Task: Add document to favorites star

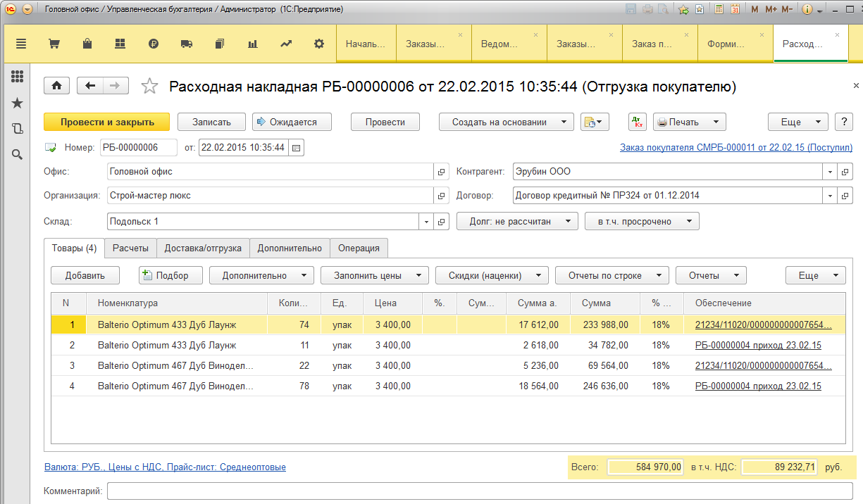Action: coord(149,86)
